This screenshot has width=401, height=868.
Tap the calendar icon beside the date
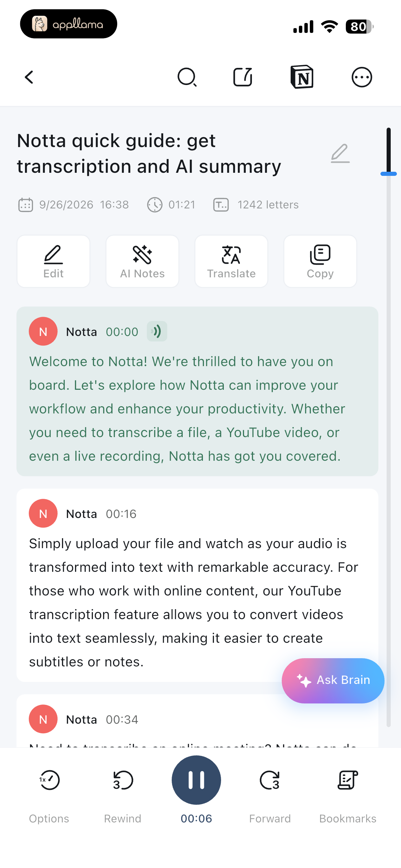[26, 205]
